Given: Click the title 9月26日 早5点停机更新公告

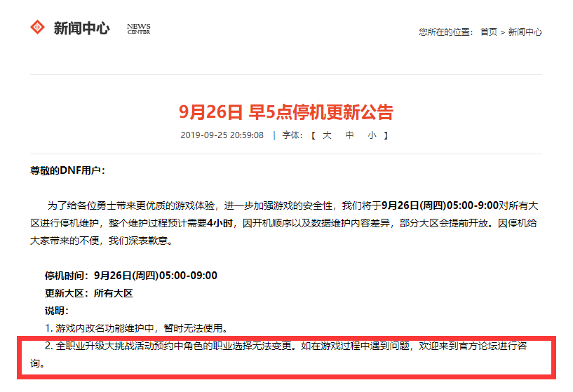Looking at the screenshot, I should coord(286,111).
